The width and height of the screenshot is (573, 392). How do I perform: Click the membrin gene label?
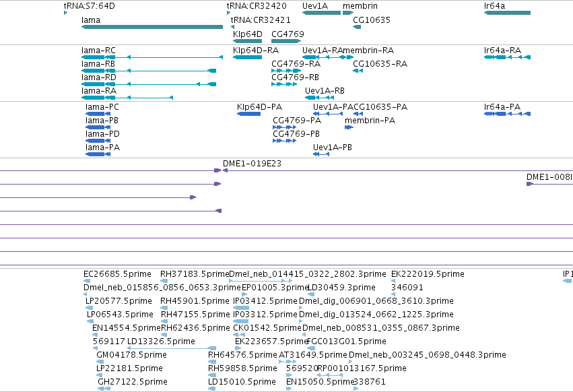pyautogui.click(x=360, y=6)
